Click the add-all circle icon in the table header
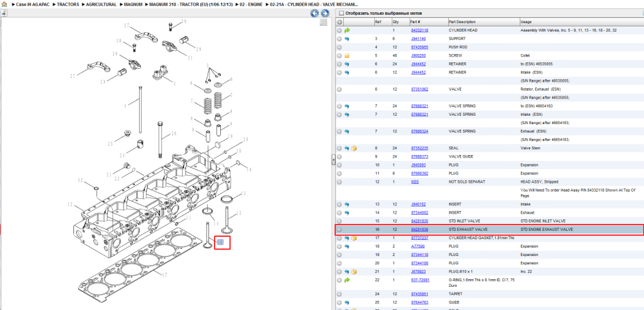This screenshot has width=644, height=310. (x=339, y=22)
